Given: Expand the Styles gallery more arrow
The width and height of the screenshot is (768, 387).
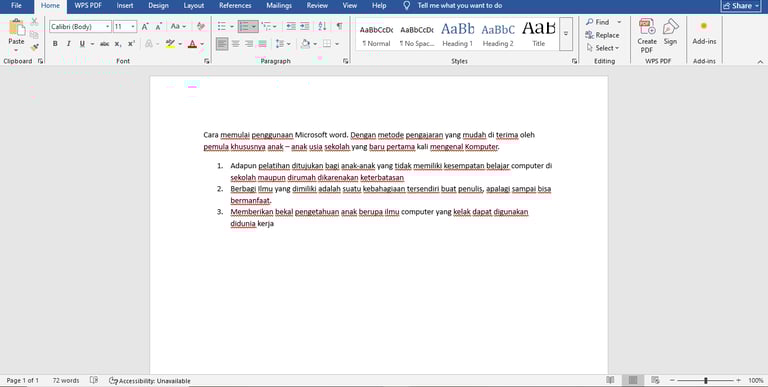Looking at the screenshot, I should 566,34.
